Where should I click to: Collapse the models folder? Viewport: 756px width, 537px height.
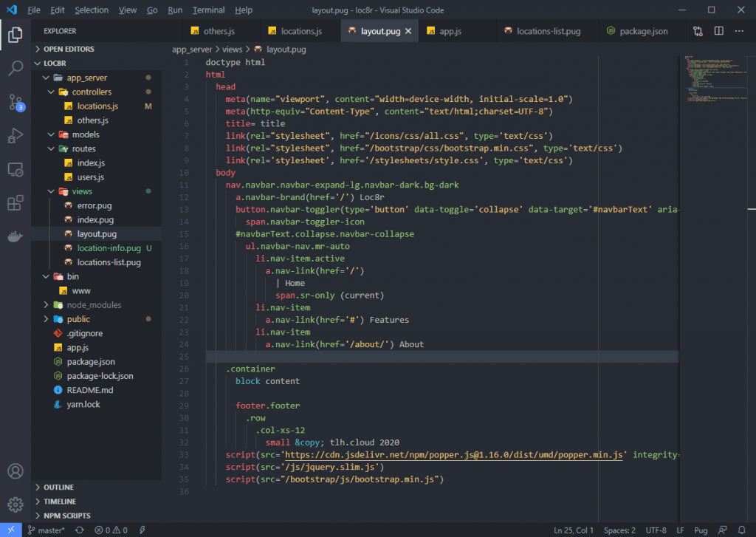pyautogui.click(x=51, y=134)
